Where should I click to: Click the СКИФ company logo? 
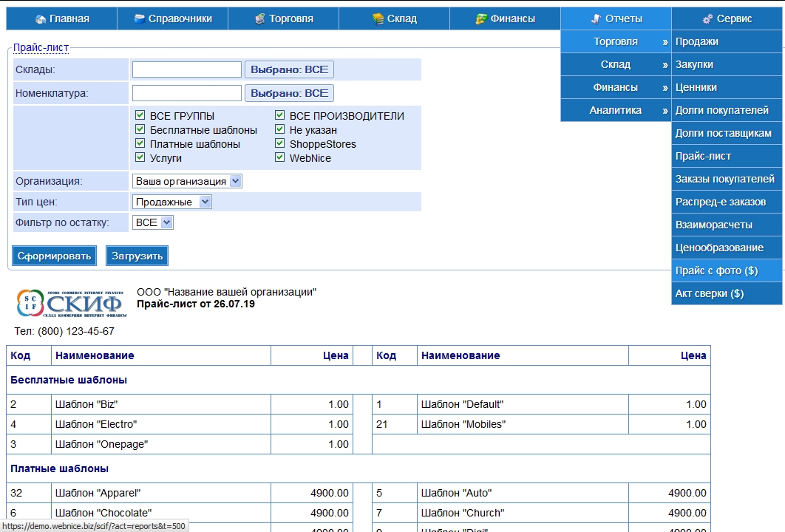coord(70,304)
